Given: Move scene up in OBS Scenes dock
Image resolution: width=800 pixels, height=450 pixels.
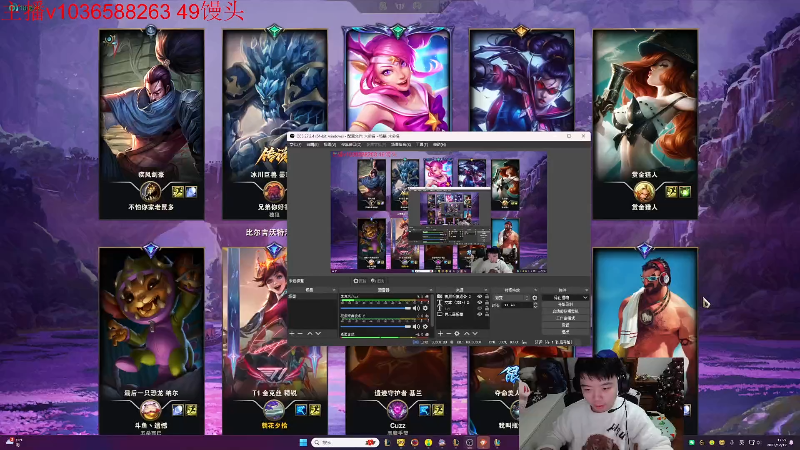Looking at the screenshot, I should pos(310,334).
